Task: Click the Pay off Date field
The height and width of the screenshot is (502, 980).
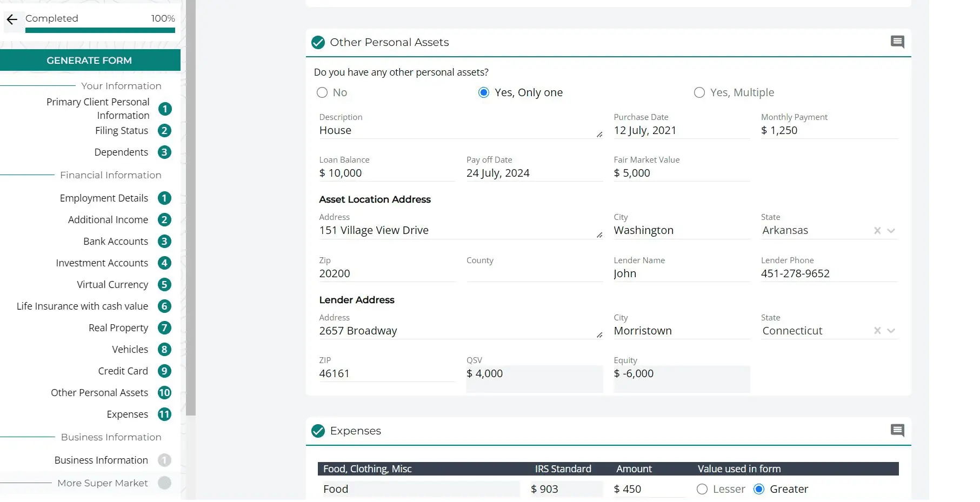Action: (x=534, y=173)
